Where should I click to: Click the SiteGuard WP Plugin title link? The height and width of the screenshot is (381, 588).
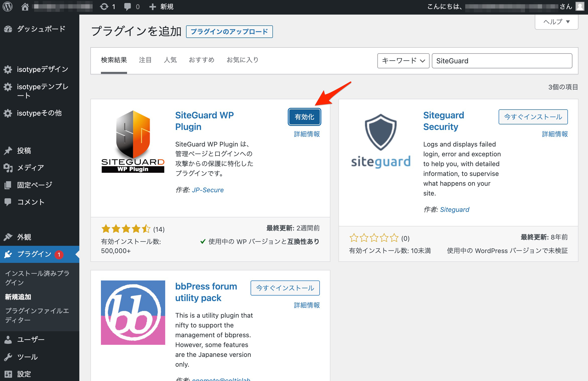204,121
